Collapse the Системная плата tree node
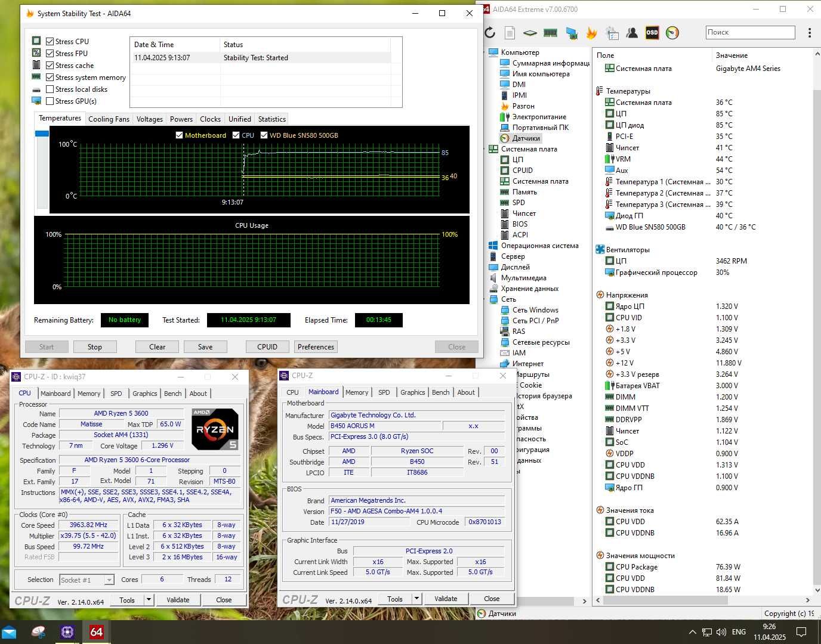Screen dimensions: 821x644 [x=484, y=149]
